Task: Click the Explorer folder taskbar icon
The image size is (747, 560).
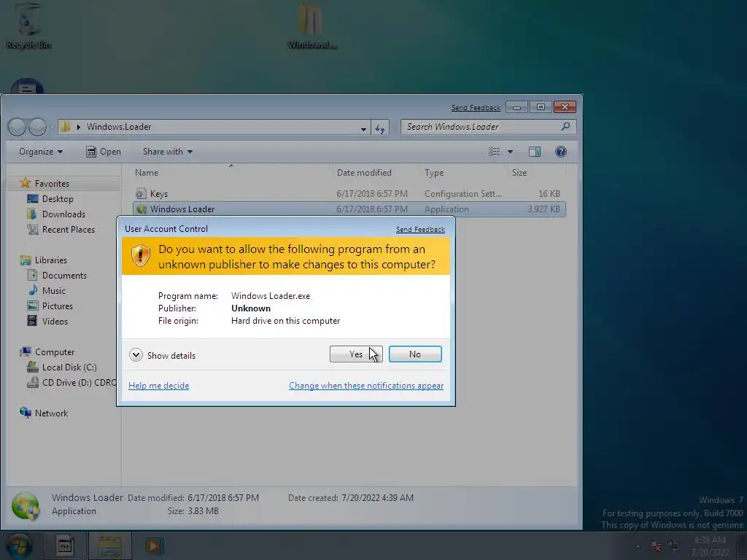Action: pyautogui.click(x=110, y=545)
